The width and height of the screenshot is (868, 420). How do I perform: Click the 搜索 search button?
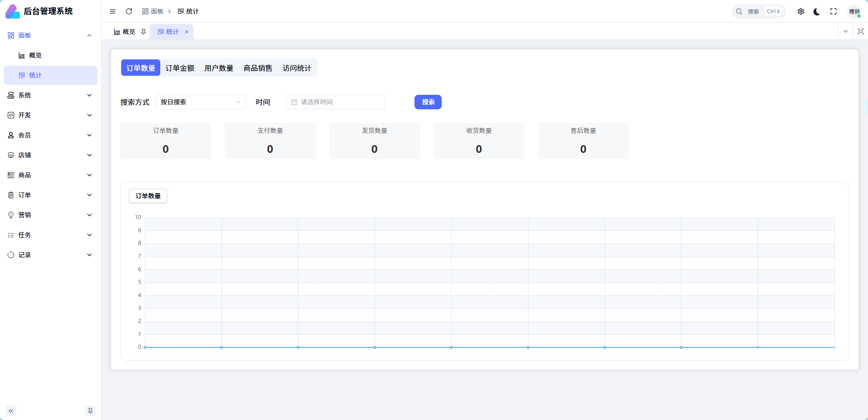[x=427, y=102]
